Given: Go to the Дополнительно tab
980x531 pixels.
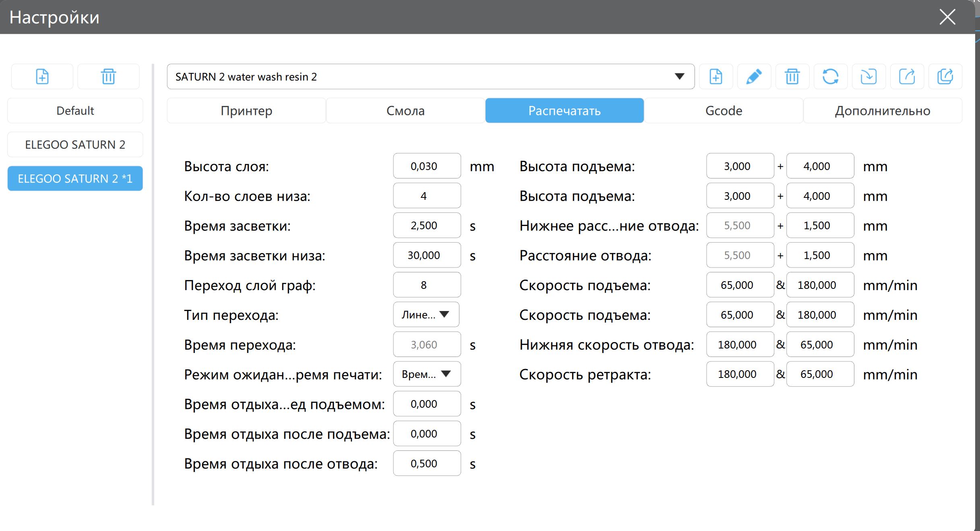Looking at the screenshot, I should [883, 111].
